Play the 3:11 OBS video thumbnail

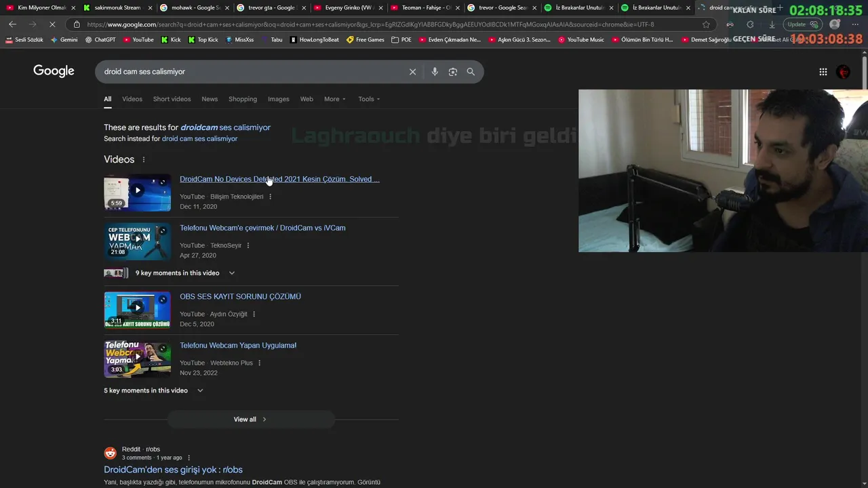pos(137,310)
